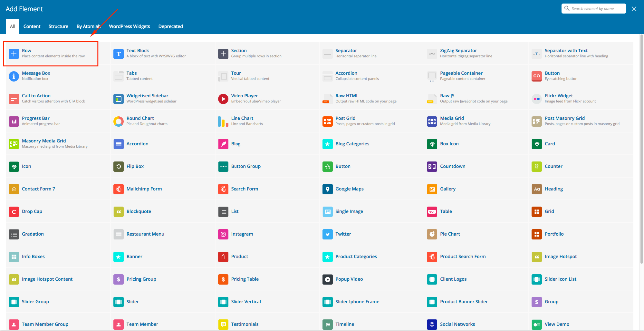This screenshot has height=331, width=644.
Task: Select the Contact Form 7 icon
Action: 14,189
